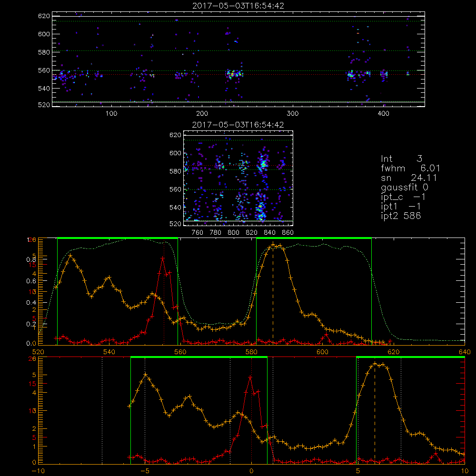The height and width of the screenshot is (476, 476).
Task: Click the 5 label on the bottom plot x-axis
Action: point(358,471)
